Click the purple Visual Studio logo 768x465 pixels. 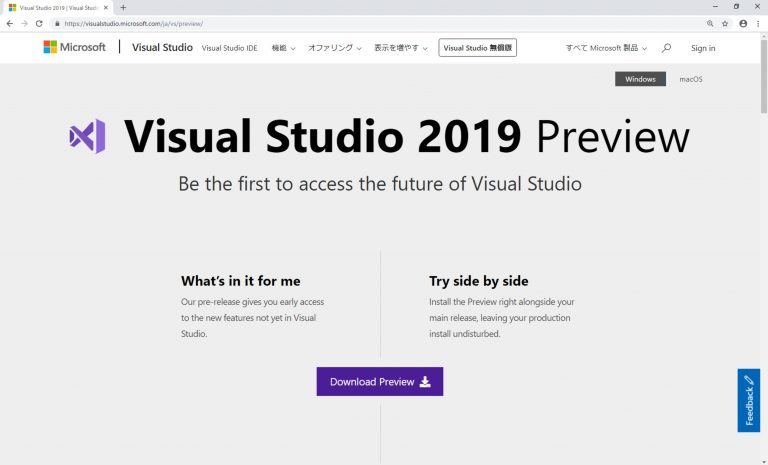click(87, 136)
